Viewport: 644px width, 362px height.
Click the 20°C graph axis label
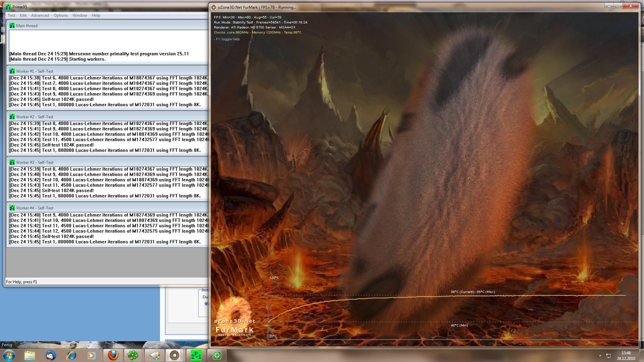pos(273,336)
